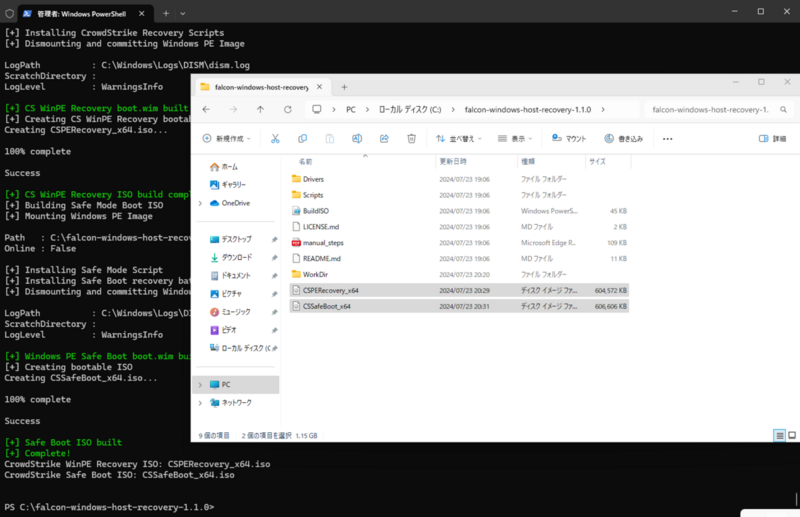This screenshot has width=800, height=517.
Task: Click the Rename icon in Explorer toolbar
Action: [x=357, y=138]
